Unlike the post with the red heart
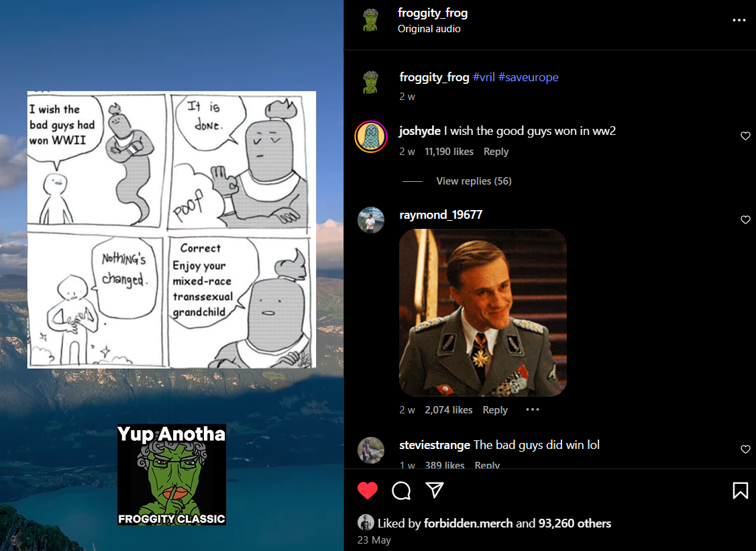This screenshot has height=551, width=756. point(368,490)
